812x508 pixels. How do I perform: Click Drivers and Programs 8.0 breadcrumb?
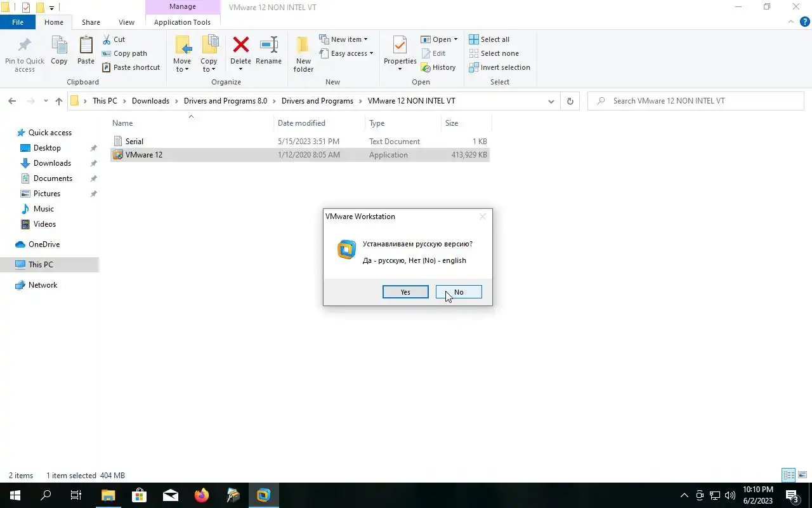pyautogui.click(x=225, y=101)
